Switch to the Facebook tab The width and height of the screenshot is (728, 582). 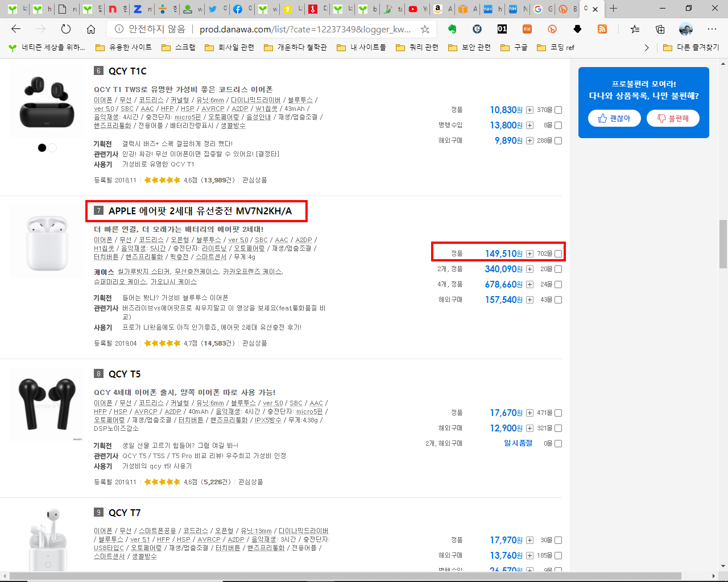pyautogui.click(x=242, y=9)
